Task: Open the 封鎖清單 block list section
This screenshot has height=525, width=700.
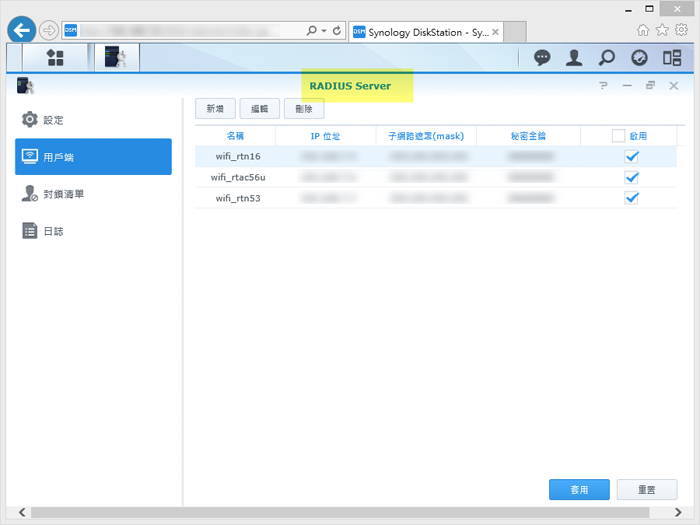Action: pyautogui.click(x=93, y=194)
